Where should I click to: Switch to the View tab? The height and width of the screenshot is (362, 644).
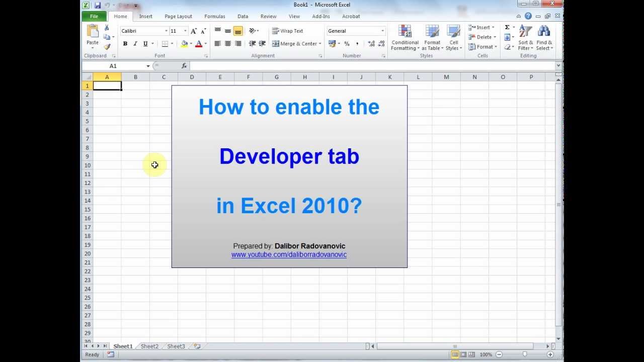point(294,16)
